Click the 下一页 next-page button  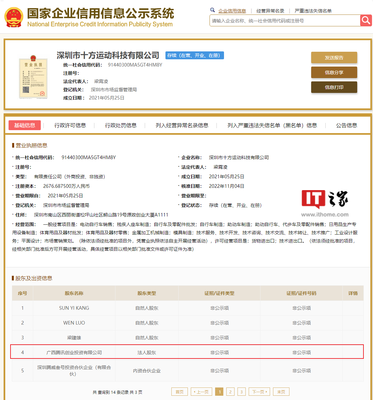point(259,392)
